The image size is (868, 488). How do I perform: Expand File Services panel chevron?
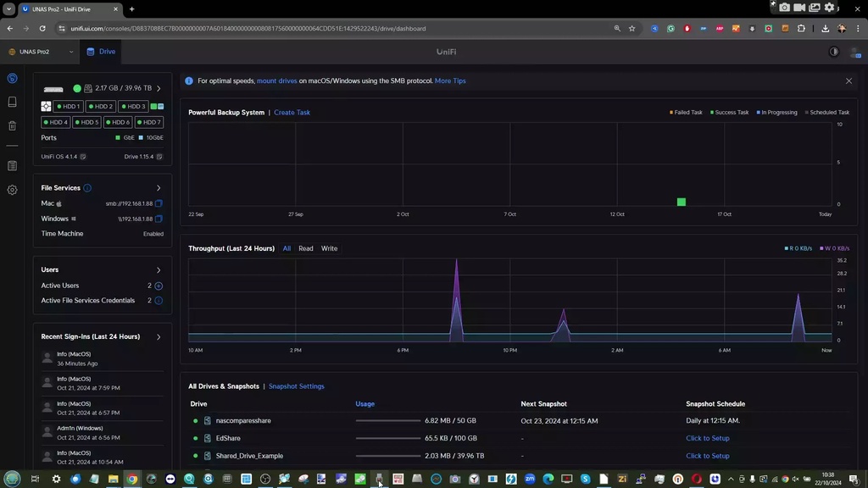pyautogui.click(x=159, y=188)
